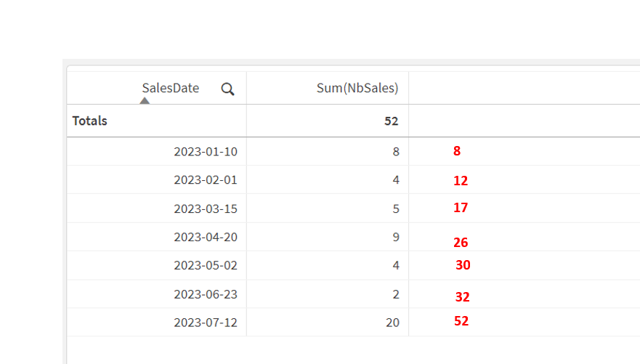
Task: Select the 2023-01-10 date cell
Action: pyautogui.click(x=206, y=152)
